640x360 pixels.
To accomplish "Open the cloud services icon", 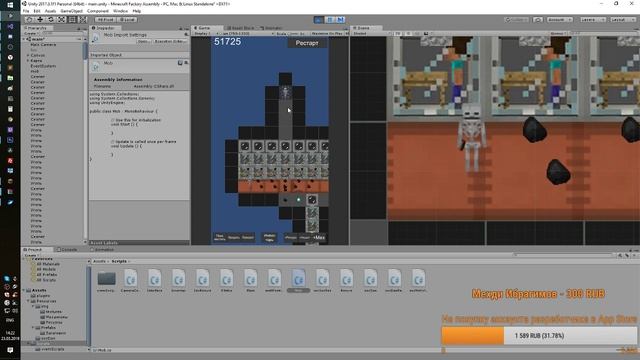I will click(538, 20).
